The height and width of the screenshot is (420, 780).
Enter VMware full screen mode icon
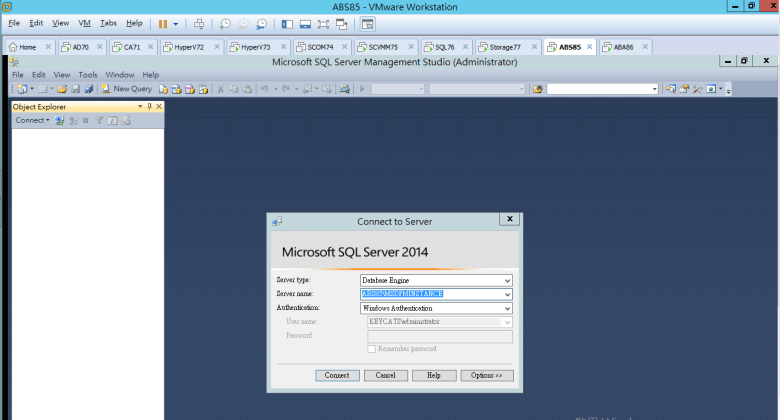click(324, 23)
